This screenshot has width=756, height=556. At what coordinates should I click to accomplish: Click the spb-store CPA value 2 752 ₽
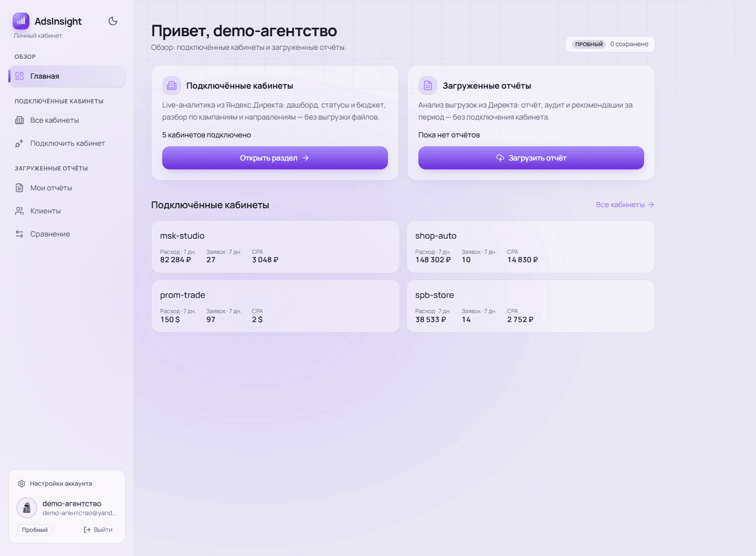[520, 319]
